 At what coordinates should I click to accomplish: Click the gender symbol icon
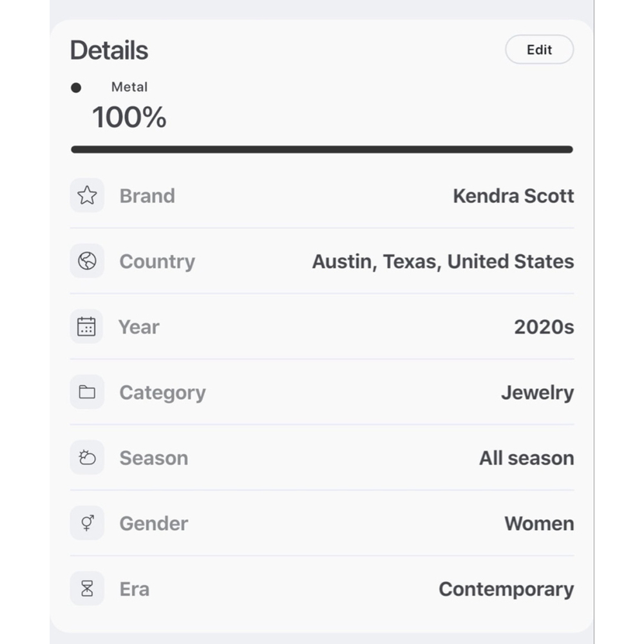click(87, 523)
